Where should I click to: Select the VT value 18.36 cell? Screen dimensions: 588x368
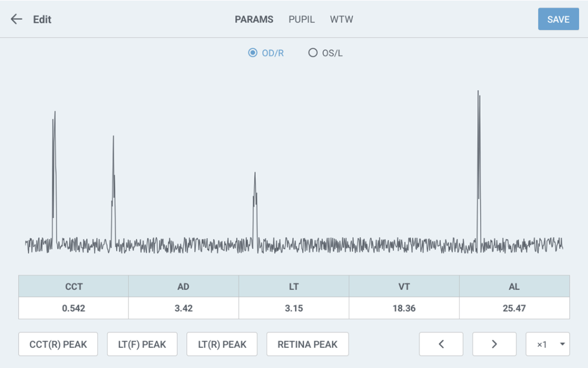(404, 308)
